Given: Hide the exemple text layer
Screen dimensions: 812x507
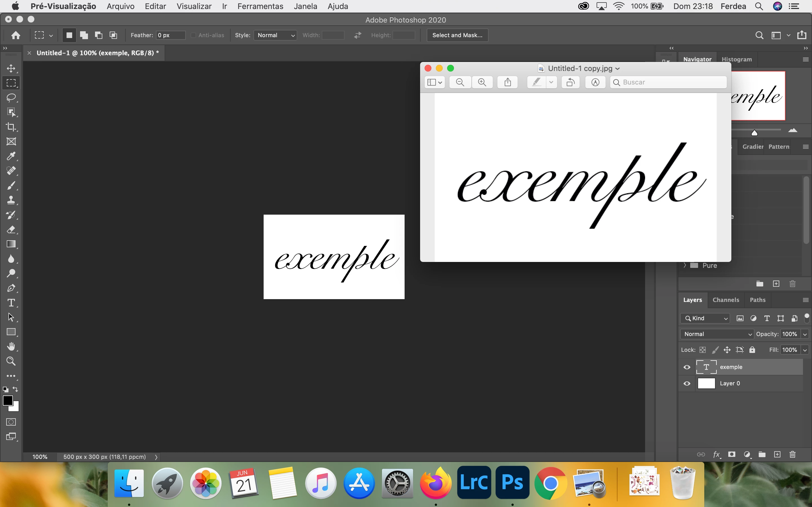Looking at the screenshot, I should point(687,367).
